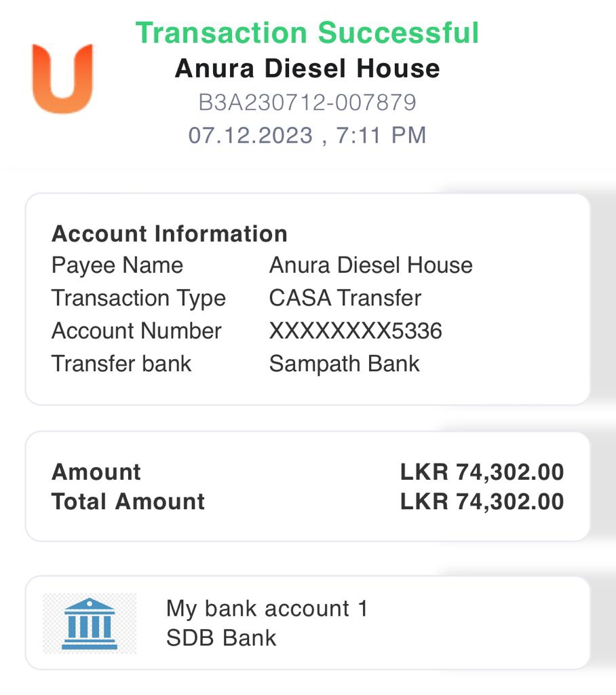Viewport: 616px width, 695px height.
Task: Tap the Total Amount value
Action: click(x=482, y=502)
